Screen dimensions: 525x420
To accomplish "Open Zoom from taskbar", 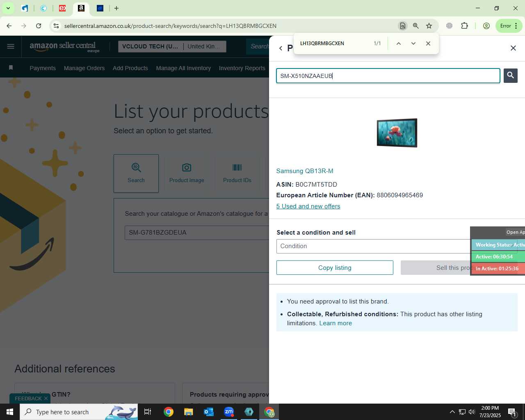I will pyautogui.click(x=229, y=412).
